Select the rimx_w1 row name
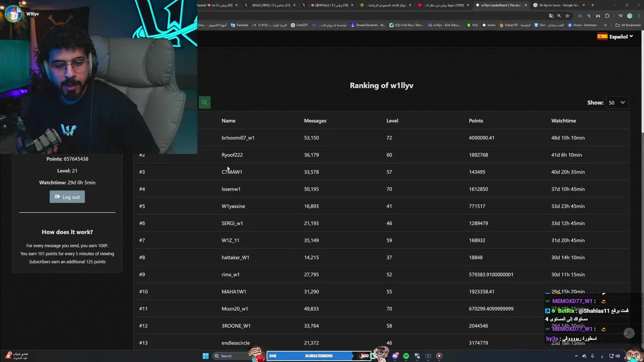644x362 pixels. (230, 275)
